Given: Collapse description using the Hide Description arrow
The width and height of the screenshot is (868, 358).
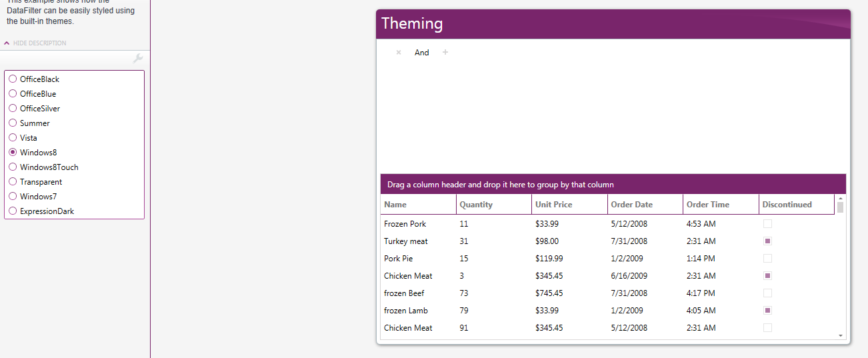Looking at the screenshot, I should pos(7,43).
